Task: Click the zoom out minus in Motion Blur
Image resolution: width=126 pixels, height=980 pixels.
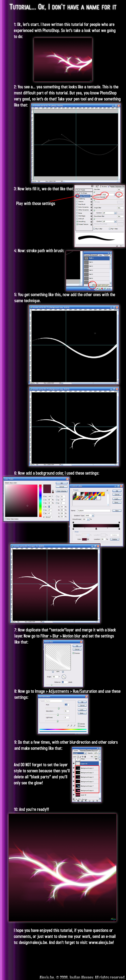Action: (53, 671)
